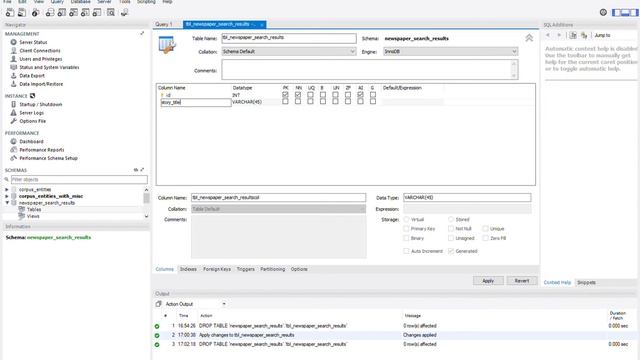The width and height of the screenshot is (640, 360).
Task: Open the Database menu
Action: pyautogui.click(x=80, y=2)
